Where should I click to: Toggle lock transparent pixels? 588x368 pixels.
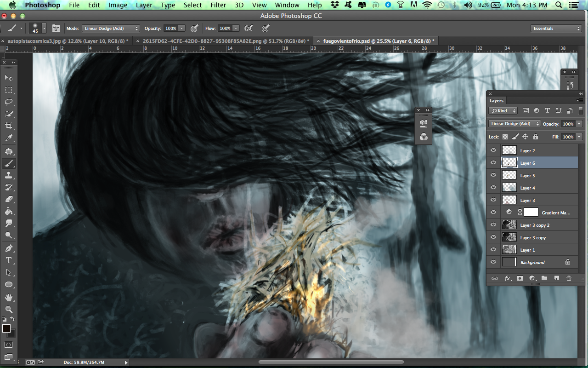505,137
